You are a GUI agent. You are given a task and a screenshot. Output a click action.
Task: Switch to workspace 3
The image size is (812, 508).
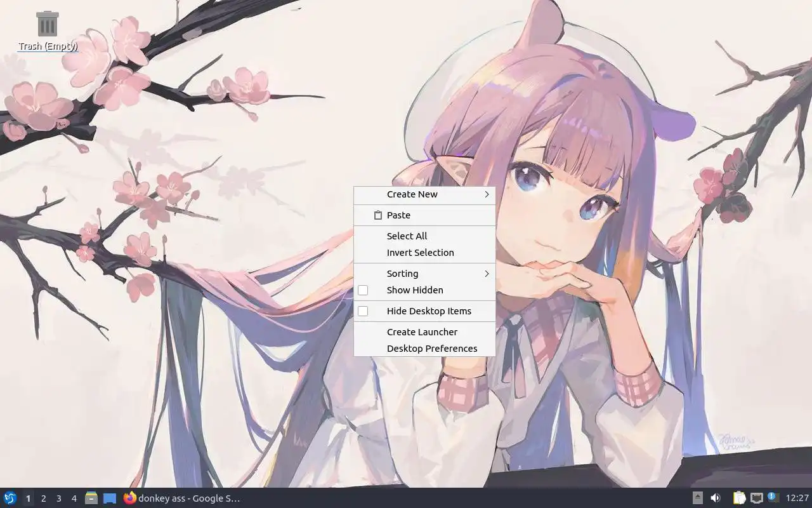pyautogui.click(x=58, y=498)
